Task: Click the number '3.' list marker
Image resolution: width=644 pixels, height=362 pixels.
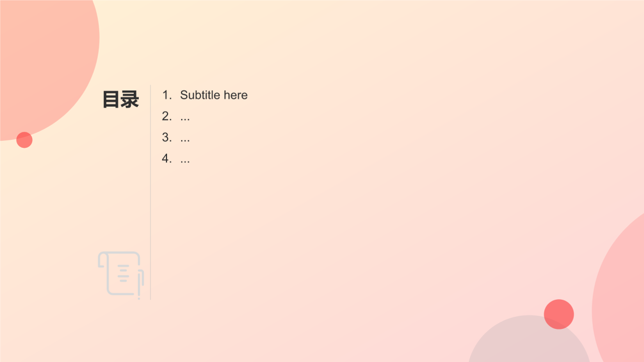Action: (167, 137)
